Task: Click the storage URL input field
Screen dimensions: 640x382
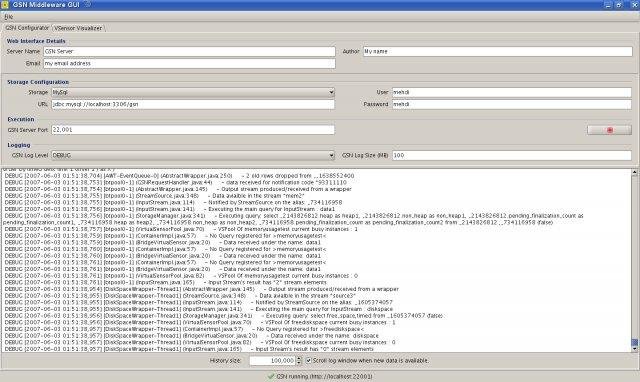Action: point(193,104)
